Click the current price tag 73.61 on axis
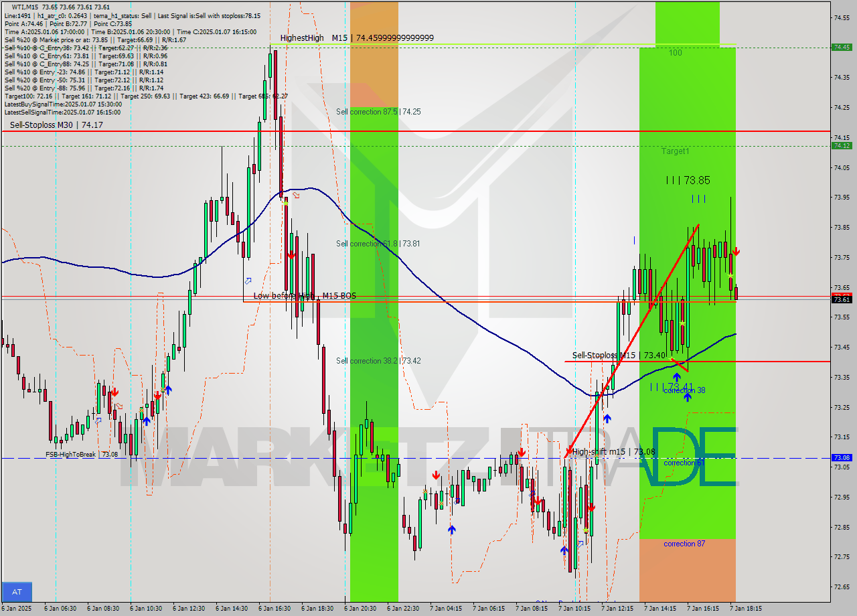Viewport: 857px width, 616px height. tap(842, 299)
